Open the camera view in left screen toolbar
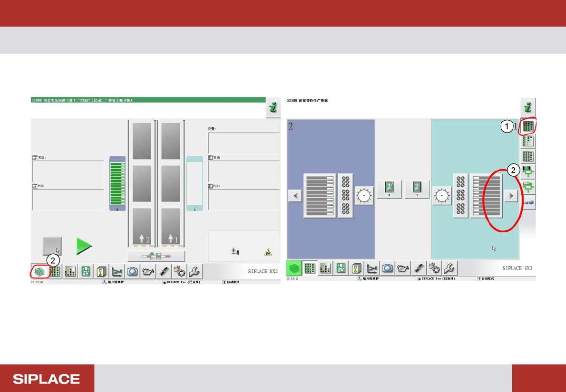The width and height of the screenshot is (566, 392). click(133, 271)
